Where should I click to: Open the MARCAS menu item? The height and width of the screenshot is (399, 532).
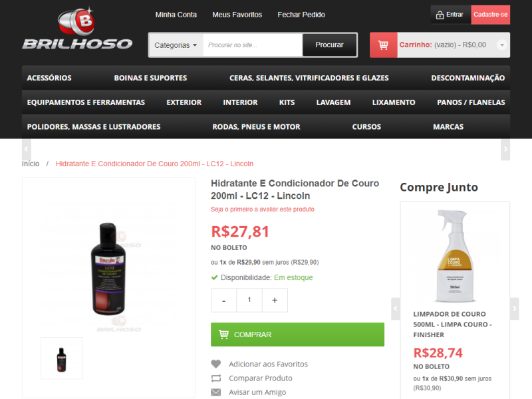448,127
